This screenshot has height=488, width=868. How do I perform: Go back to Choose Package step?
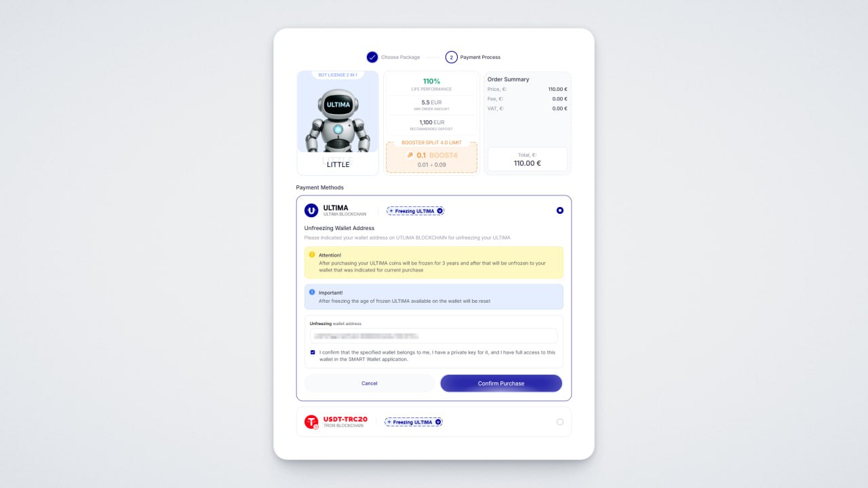tap(400, 57)
